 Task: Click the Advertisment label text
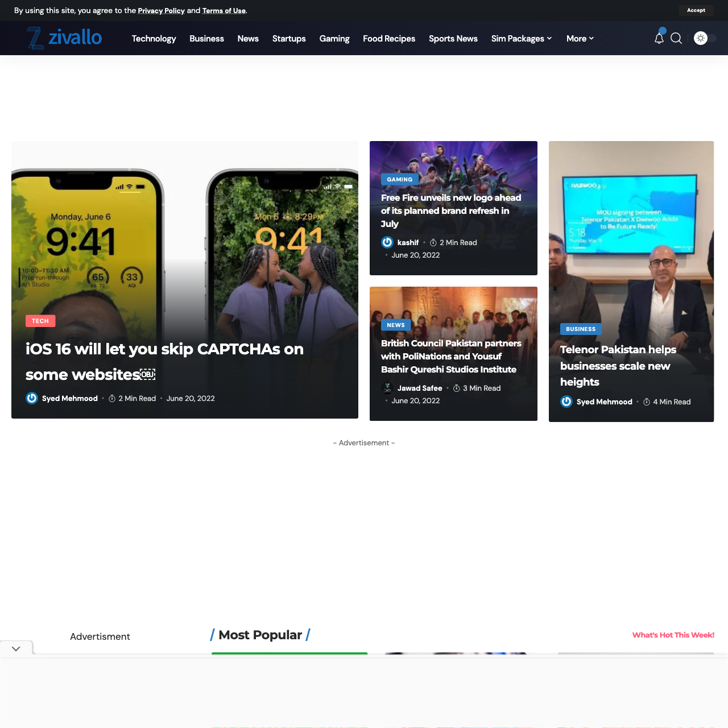click(100, 636)
